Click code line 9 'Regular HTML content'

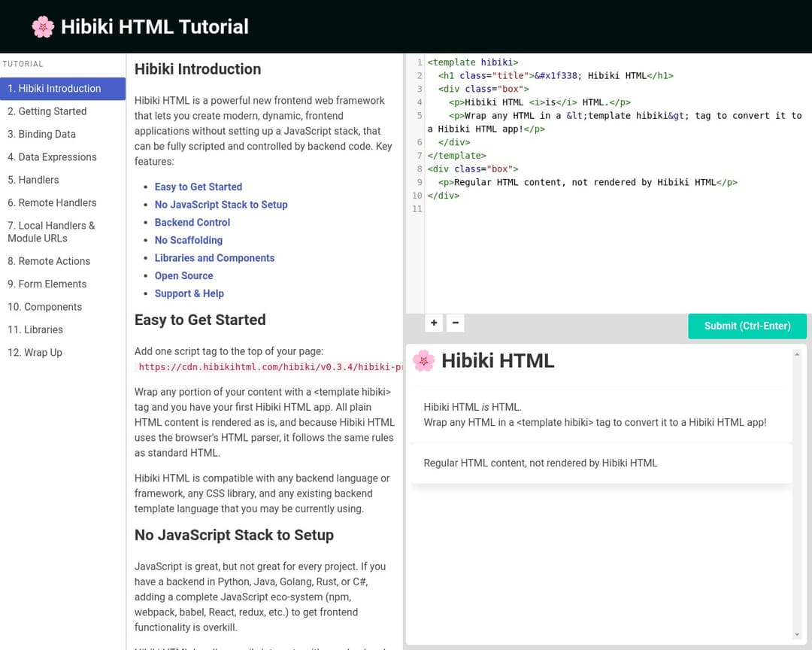coord(588,183)
